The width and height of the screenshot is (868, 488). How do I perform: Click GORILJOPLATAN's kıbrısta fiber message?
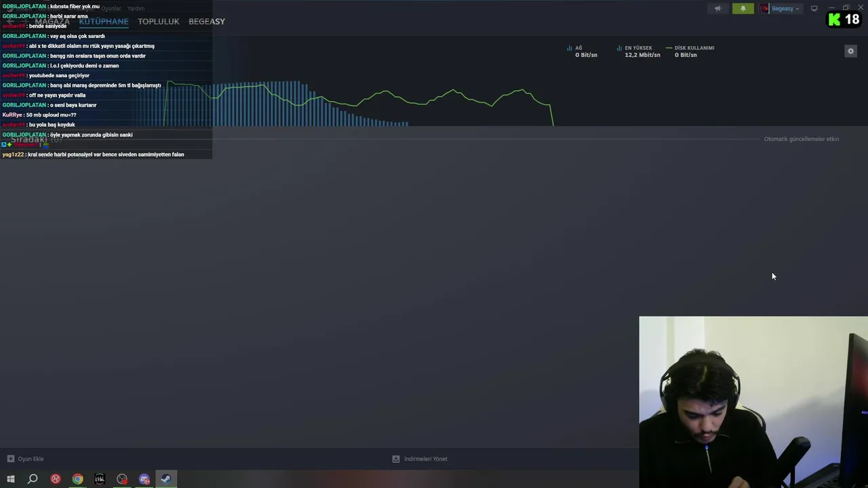point(51,6)
